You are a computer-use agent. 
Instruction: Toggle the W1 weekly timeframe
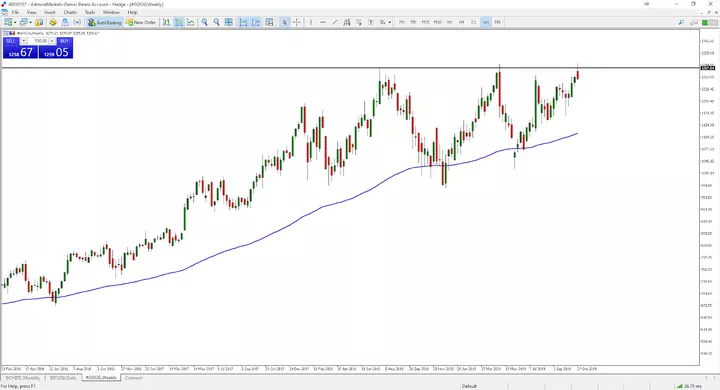pyautogui.click(x=485, y=22)
